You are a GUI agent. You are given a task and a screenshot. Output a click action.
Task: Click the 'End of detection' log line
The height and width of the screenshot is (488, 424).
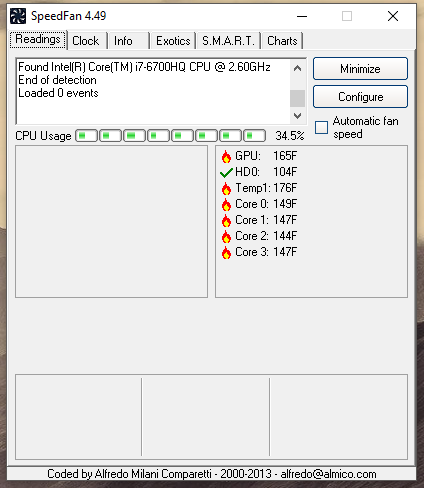[x=57, y=80]
